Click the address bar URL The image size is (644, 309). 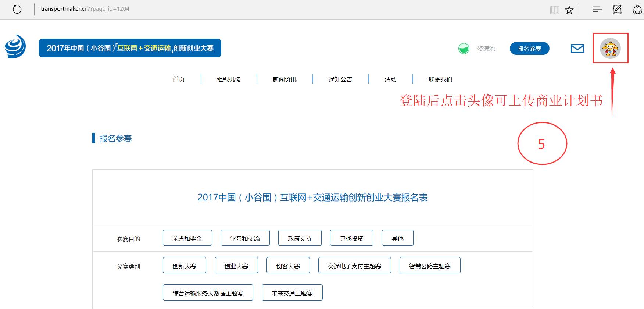point(85,9)
